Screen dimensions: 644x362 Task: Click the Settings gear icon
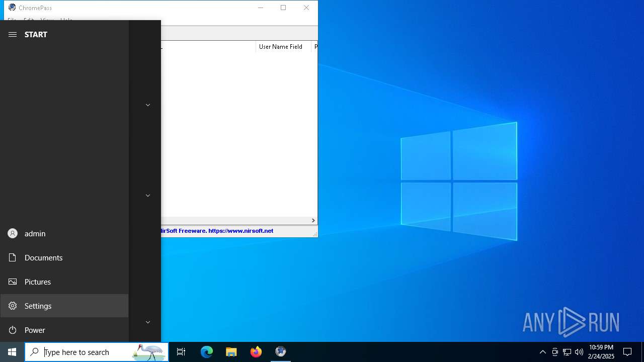[x=13, y=306]
